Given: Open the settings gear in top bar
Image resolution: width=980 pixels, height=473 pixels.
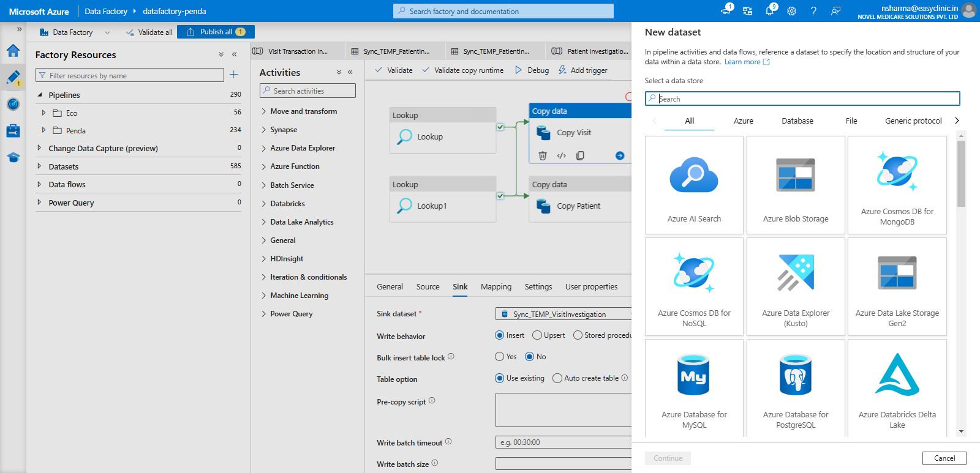Looking at the screenshot, I should 791,11.
